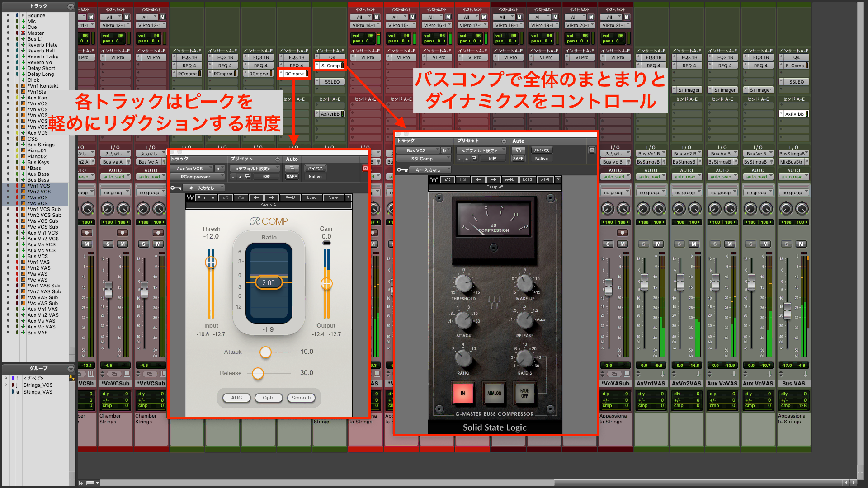
Task: Toggle バイパス bypass in RCompressor window
Action: tap(315, 168)
